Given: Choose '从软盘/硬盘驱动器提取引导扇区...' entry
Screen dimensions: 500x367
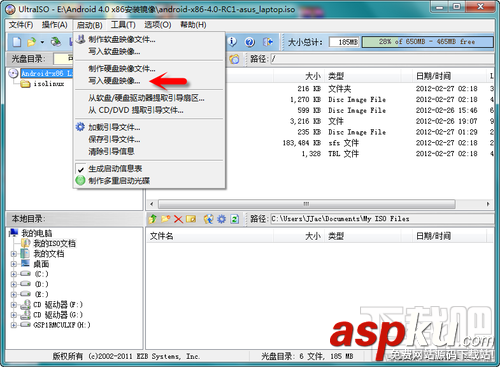Looking at the screenshot, I should click(149, 98).
